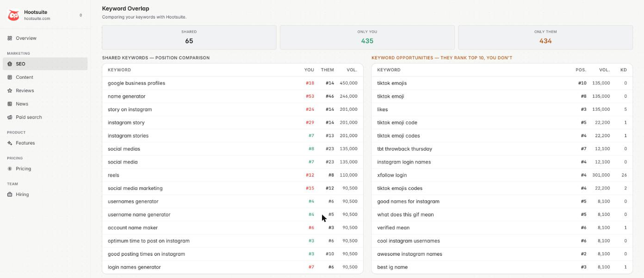Open the company switcher chevron beside Hootsuite

coord(80,15)
